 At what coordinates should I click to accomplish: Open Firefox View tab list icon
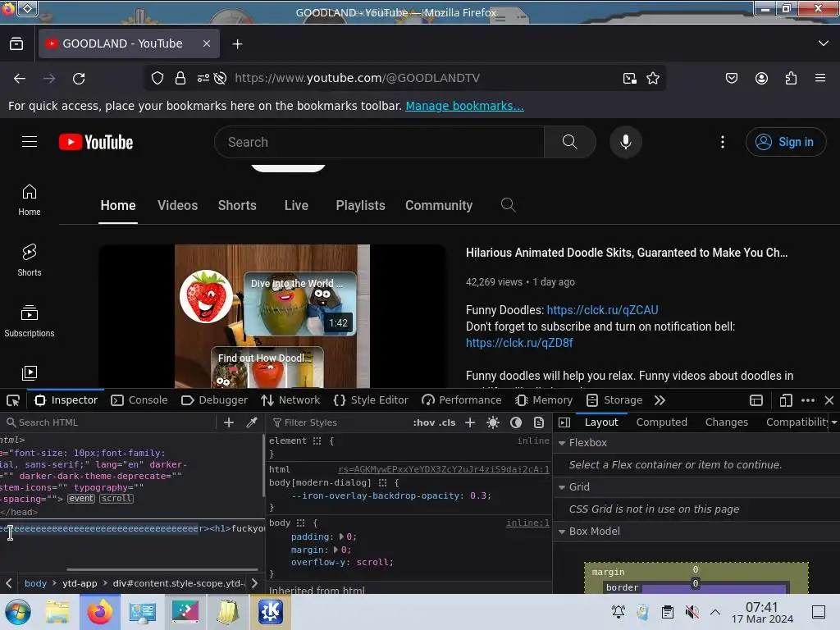coord(16,44)
